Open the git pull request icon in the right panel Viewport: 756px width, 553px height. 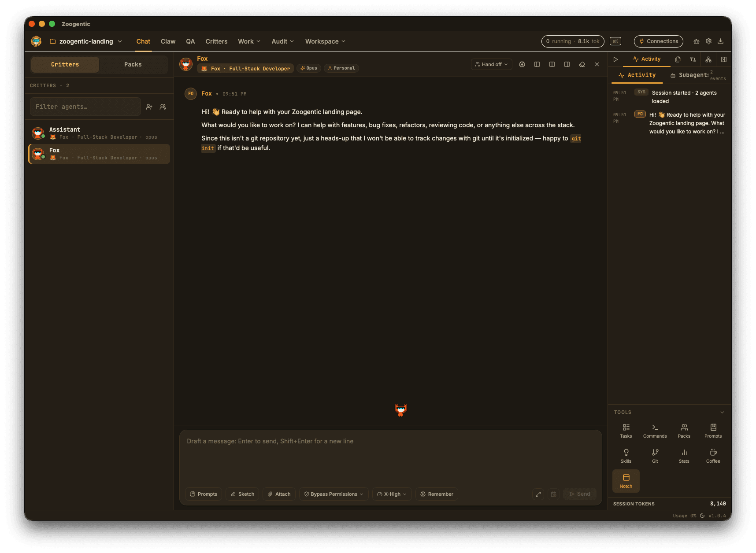click(693, 59)
